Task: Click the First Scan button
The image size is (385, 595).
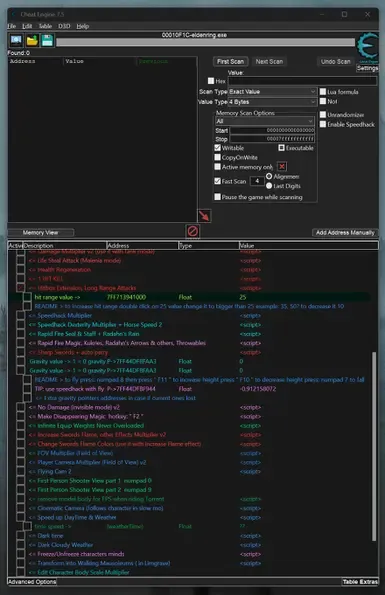Action: click(x=230, y=61)
